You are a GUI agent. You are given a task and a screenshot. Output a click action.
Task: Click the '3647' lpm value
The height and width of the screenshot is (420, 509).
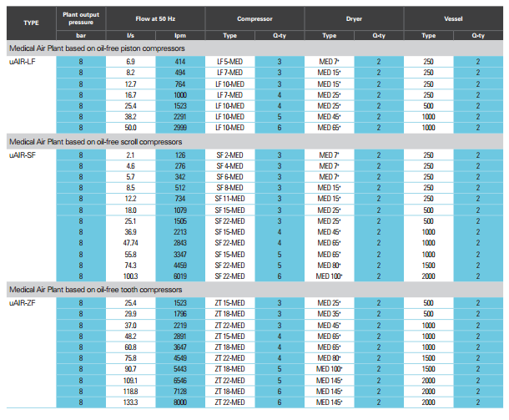pyautogui.click(x=180, y=347)
